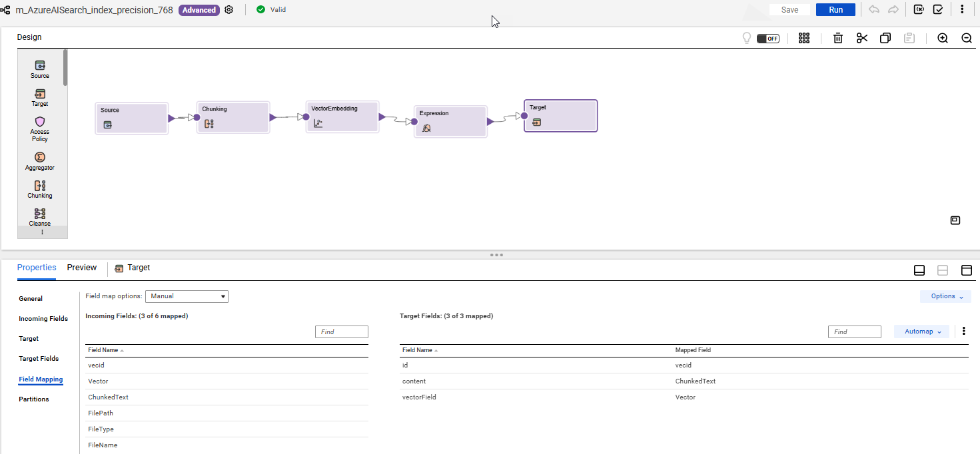980x454 pixels.
Task: Open the Automap dropdown
Action: pos(921,332)
